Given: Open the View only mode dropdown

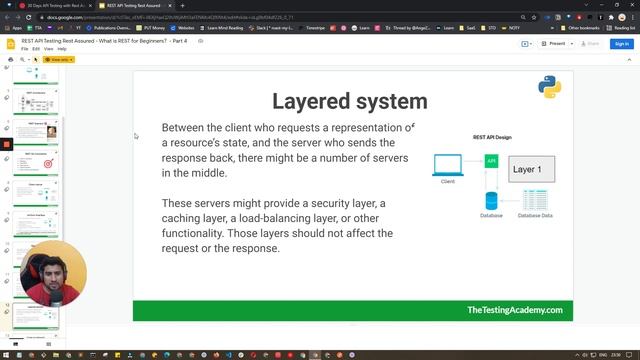Looking at the screenshot, I should [x=59, y=60].
